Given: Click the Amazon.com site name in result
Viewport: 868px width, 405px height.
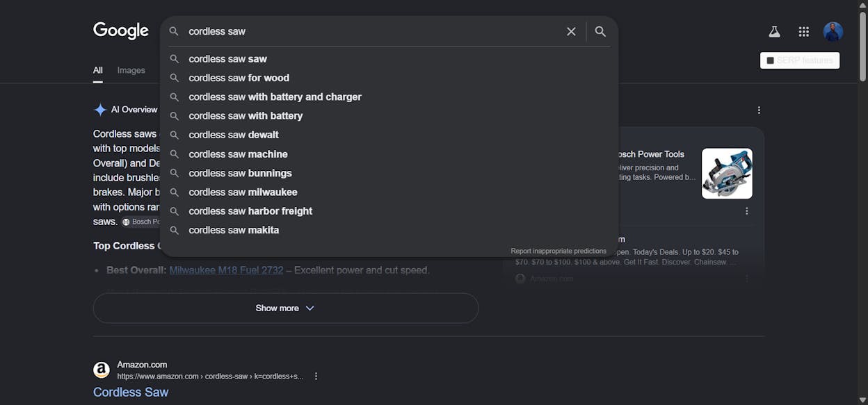Looking at the screenshot, I should (x=142, y=365).
